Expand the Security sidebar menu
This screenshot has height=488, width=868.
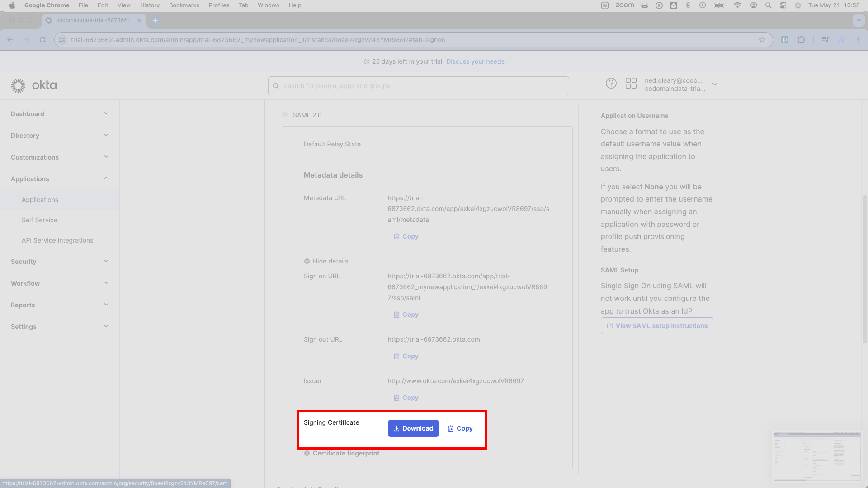coord(60,262)
